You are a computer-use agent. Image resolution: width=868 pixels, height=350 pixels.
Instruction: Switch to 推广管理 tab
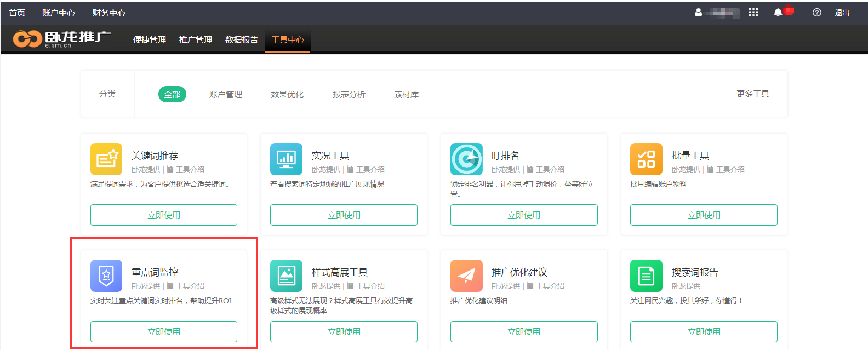click(x=196, y=40)
